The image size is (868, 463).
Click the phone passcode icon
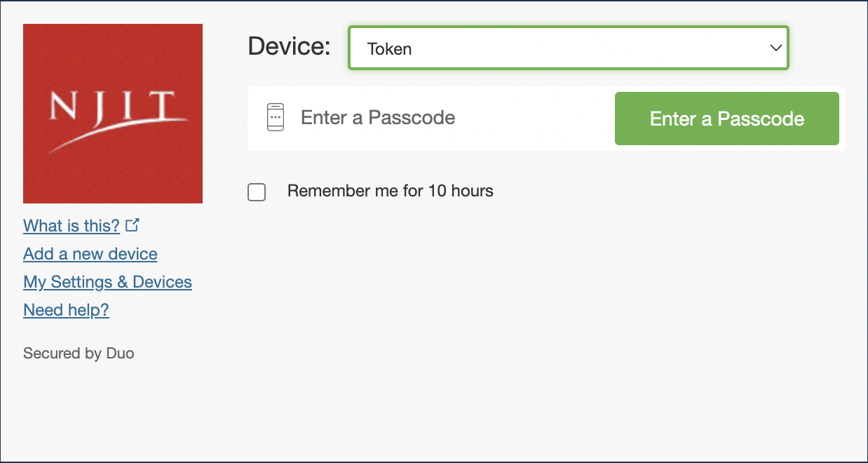pos(276,117)
